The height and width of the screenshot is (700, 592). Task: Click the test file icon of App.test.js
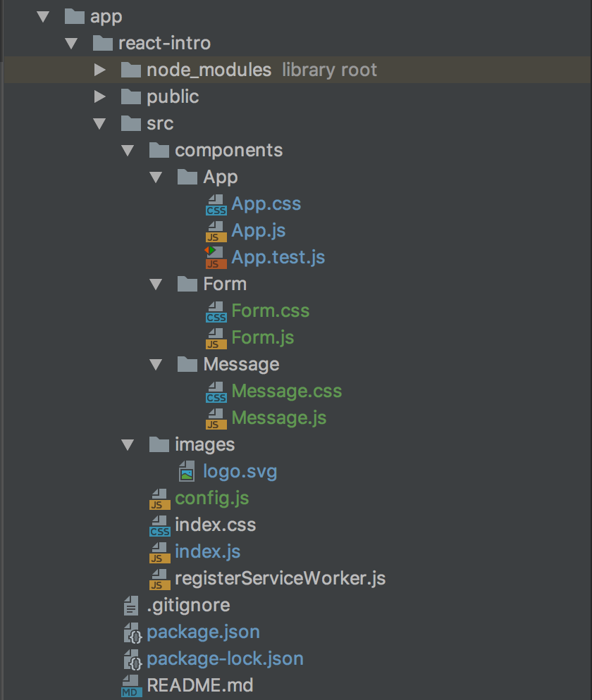216,258
